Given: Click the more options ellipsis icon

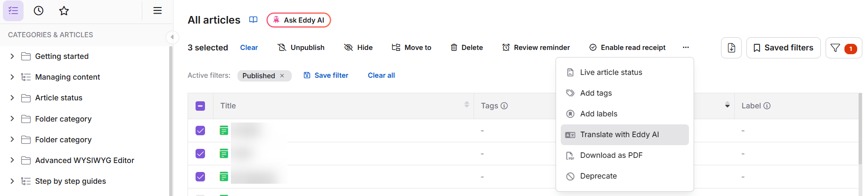Looking at the screenshot, I should point(686,47).
